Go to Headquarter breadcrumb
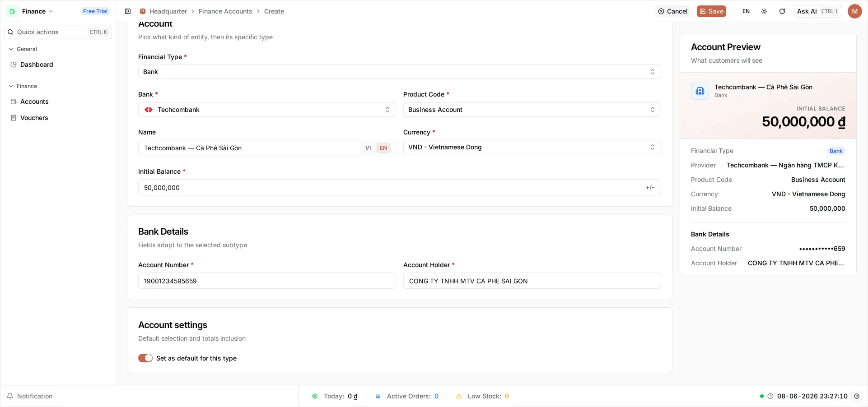Viewport: 868px width, 407px height. click(168, 11)
